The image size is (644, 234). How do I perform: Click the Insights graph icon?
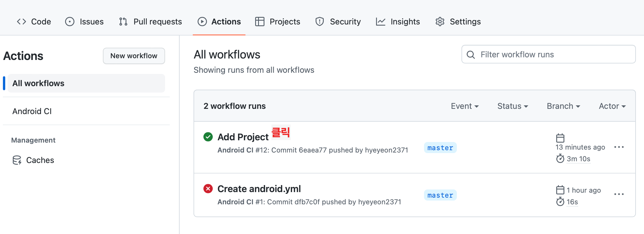pos(381,22)
